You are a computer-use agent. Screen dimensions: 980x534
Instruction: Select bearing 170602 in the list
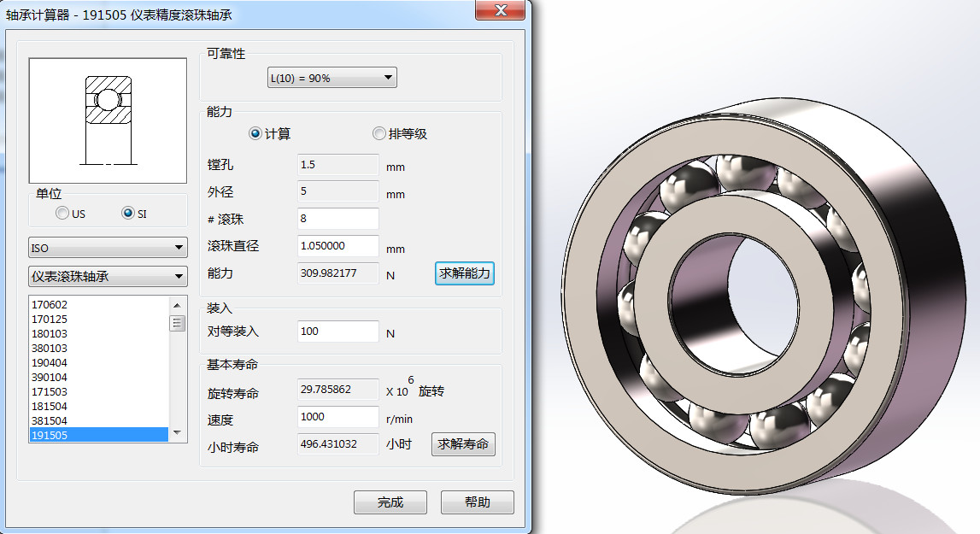click(x=99, y=304)
